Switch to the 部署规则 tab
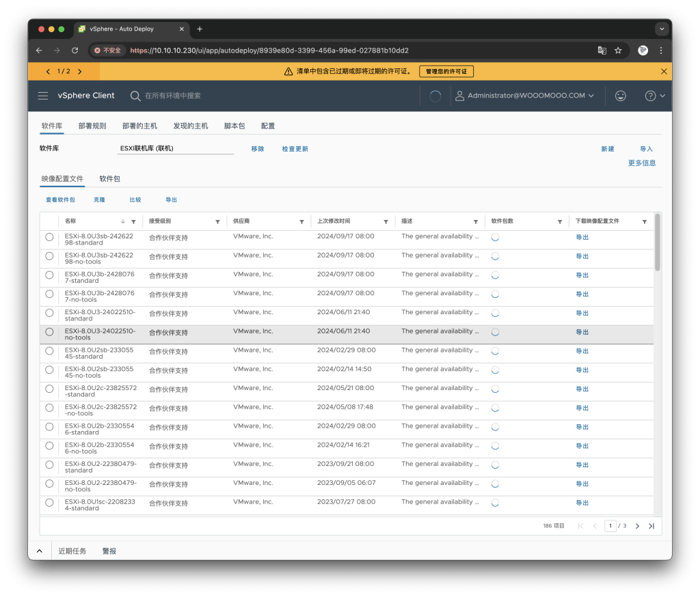The width and height of the screenshot is (700, 597). point(92,126)
